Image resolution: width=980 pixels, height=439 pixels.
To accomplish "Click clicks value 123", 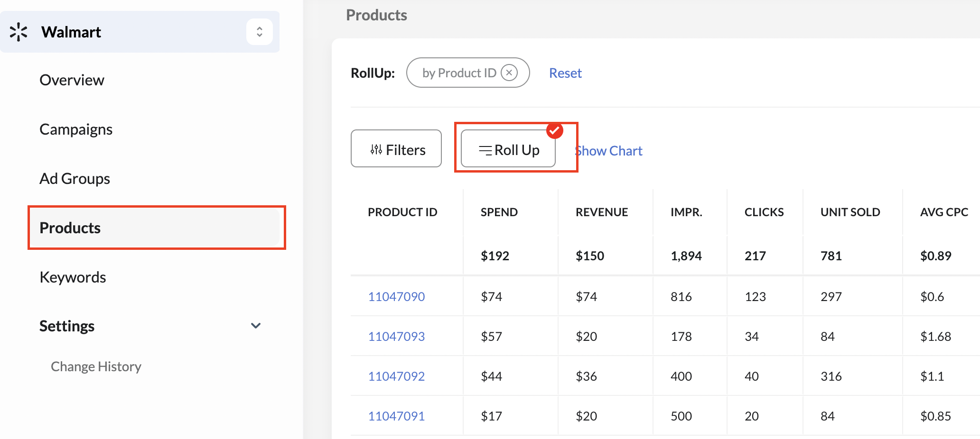I will 756,297.
